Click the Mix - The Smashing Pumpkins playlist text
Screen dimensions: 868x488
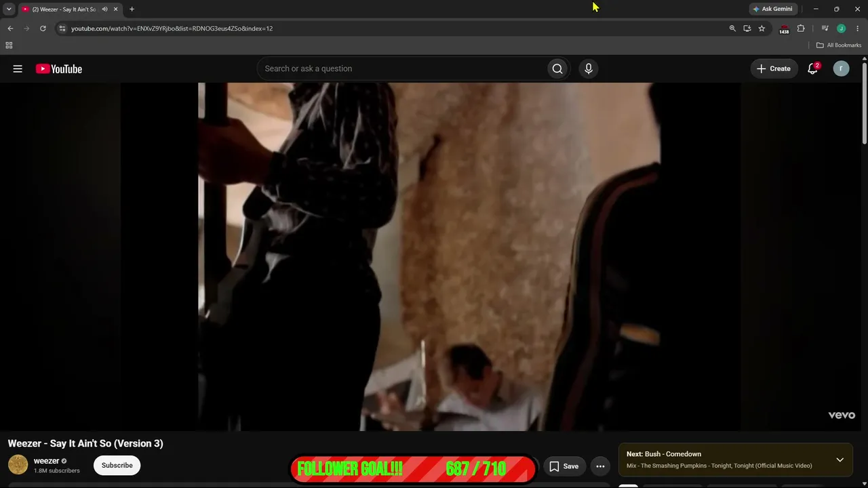719,466
